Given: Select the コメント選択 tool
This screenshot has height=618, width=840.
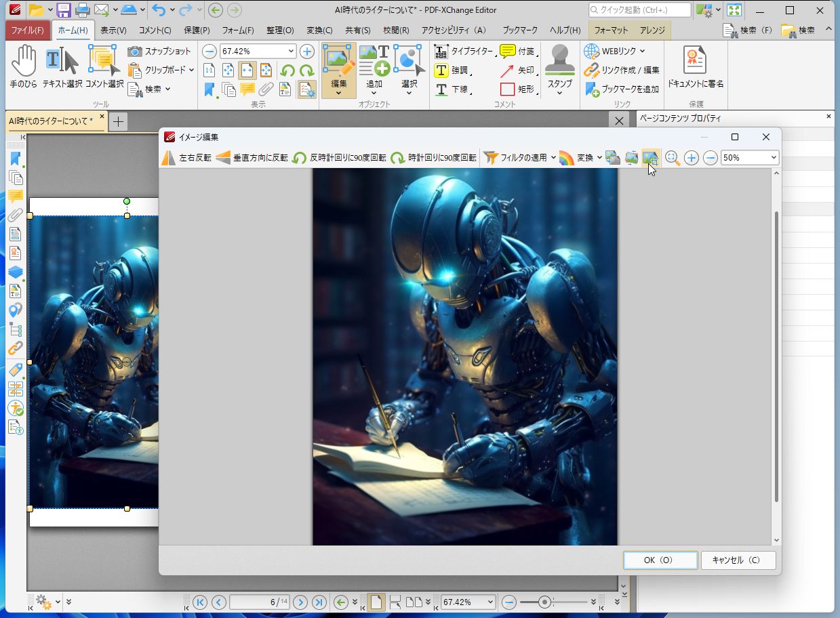Looking at the screenshot, I should coord(104,67).
